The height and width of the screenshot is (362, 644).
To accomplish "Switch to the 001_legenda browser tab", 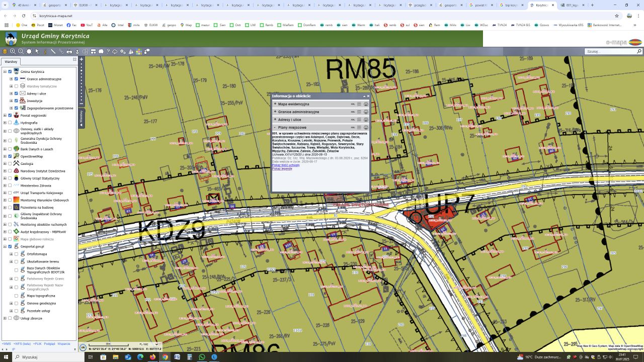I will (x=574, y=5).
